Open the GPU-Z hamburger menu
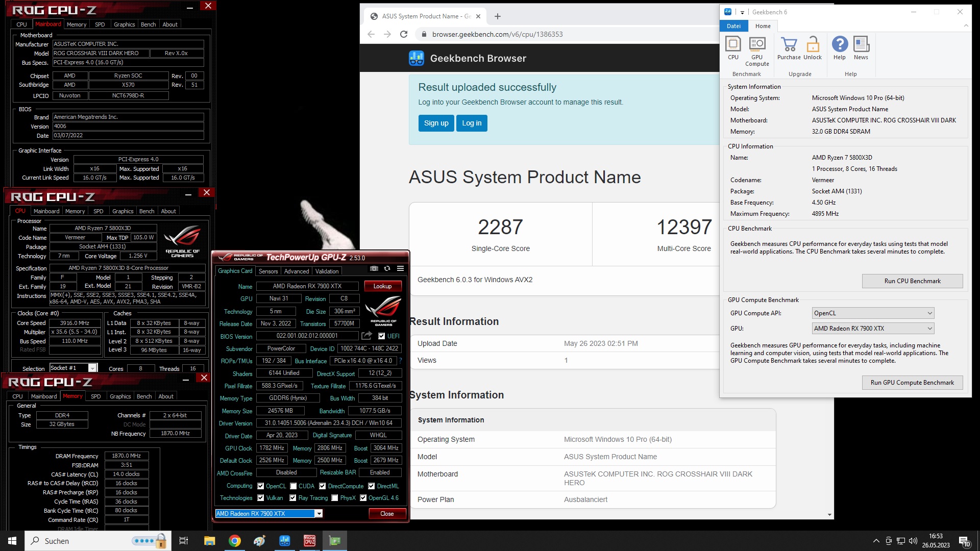 [400, 269]
